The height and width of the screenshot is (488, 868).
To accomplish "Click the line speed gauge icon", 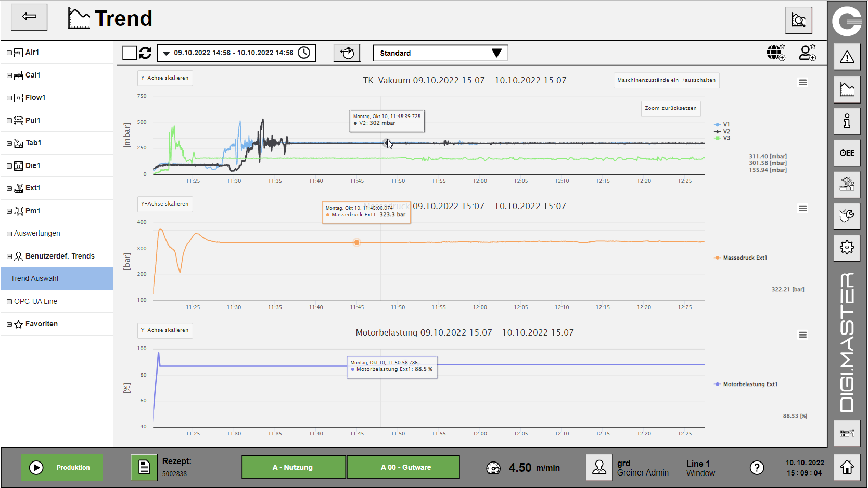I will (x=493, y=468).
